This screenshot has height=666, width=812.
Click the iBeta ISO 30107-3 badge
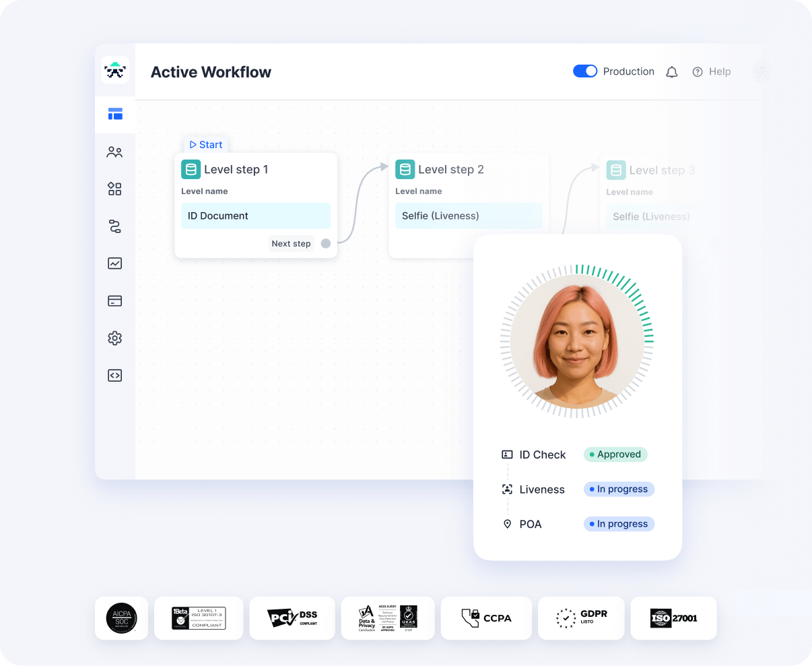click(199, 618)
